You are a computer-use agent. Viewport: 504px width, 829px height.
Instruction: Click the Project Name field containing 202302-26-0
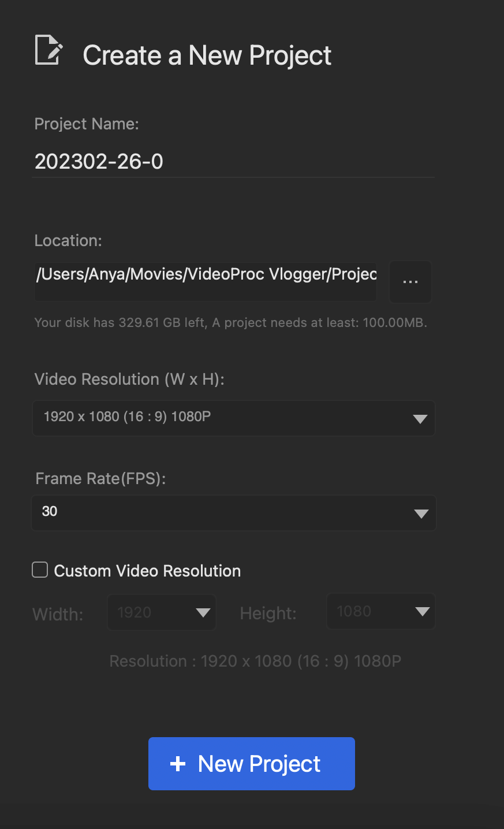coord(233,162)
